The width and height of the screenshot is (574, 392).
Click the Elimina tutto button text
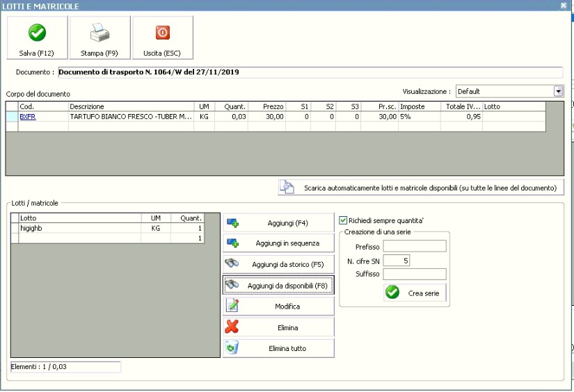coord(287,348)
